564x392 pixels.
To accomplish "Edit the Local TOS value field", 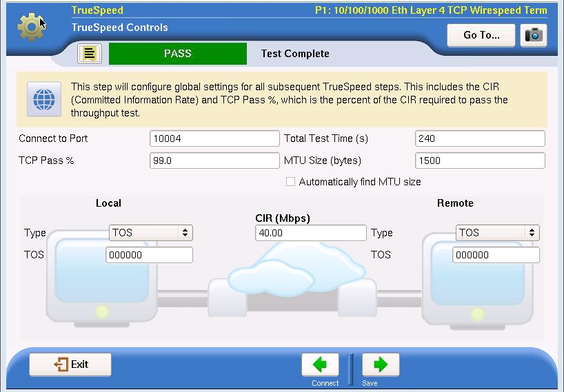I will pos(149,255).
